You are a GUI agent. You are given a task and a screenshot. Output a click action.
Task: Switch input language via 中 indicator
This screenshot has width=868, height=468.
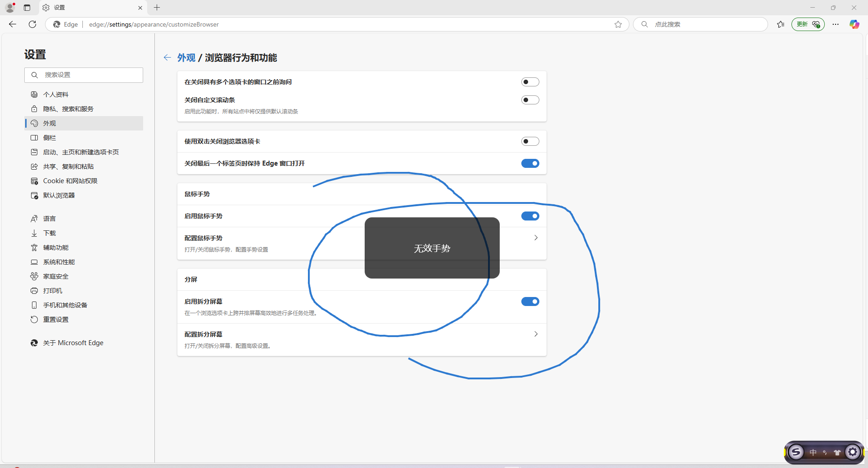(813, 452)
